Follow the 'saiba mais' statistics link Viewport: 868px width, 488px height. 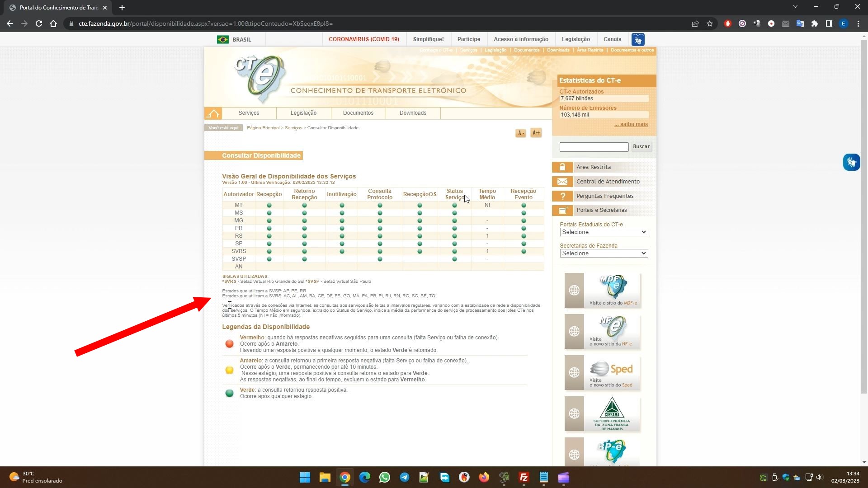point(631,124)
